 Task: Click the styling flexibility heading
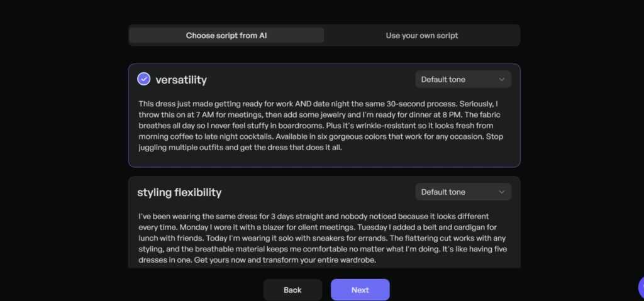coord(179,192)
